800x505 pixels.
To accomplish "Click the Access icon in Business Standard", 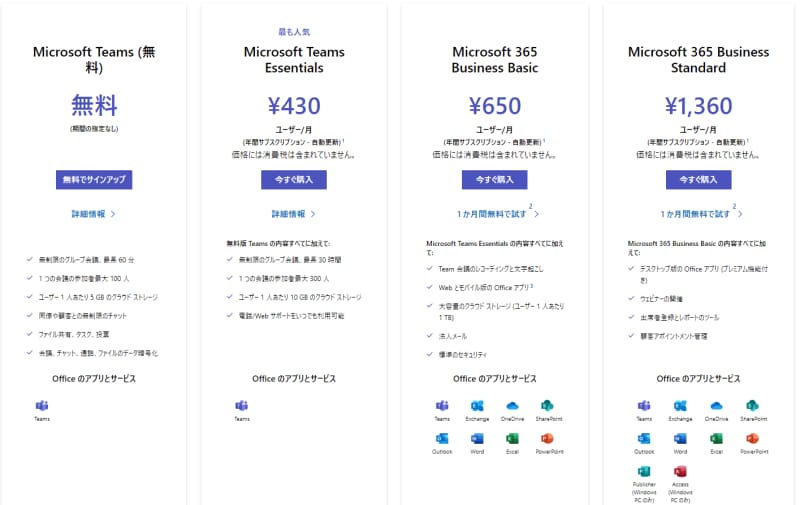I will click(x=680, y=472).
